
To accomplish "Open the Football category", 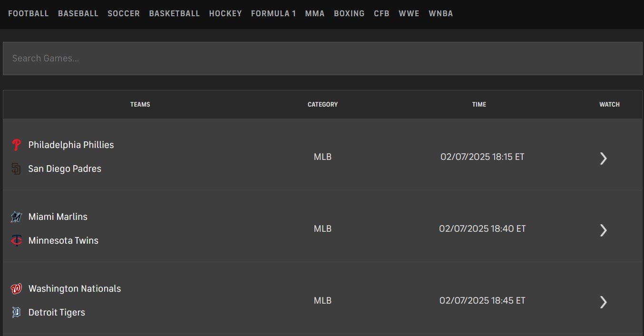I will point(29,13).
